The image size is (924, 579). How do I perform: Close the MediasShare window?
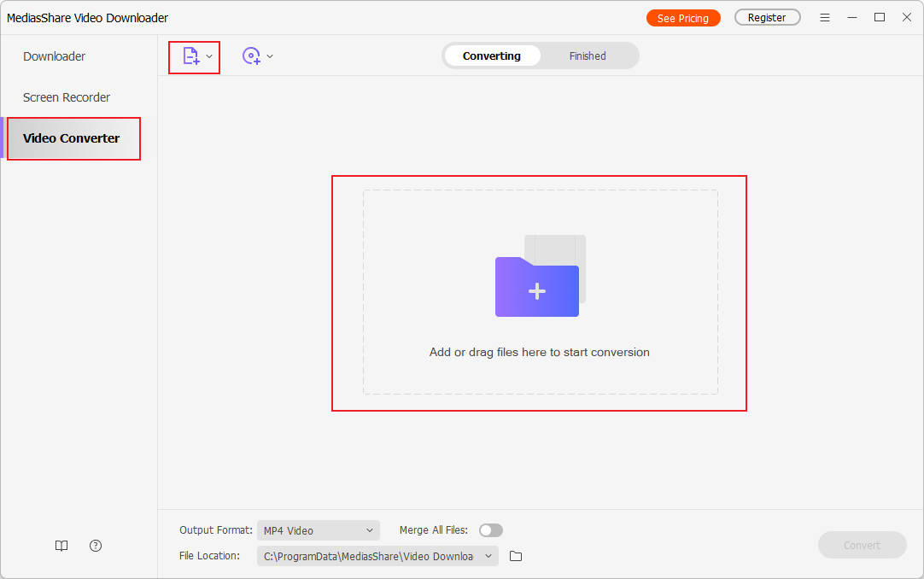pyautogui.click(x=907, y=18)
